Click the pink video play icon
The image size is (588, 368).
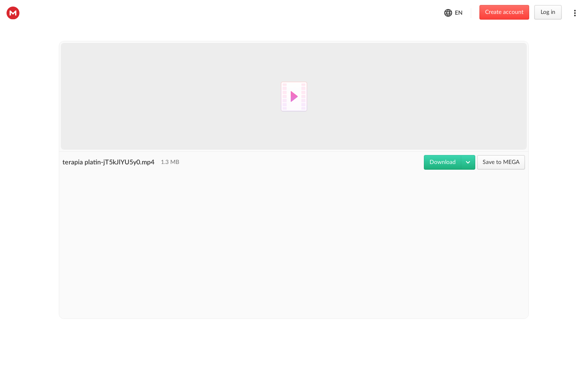(x=294, y=96)
